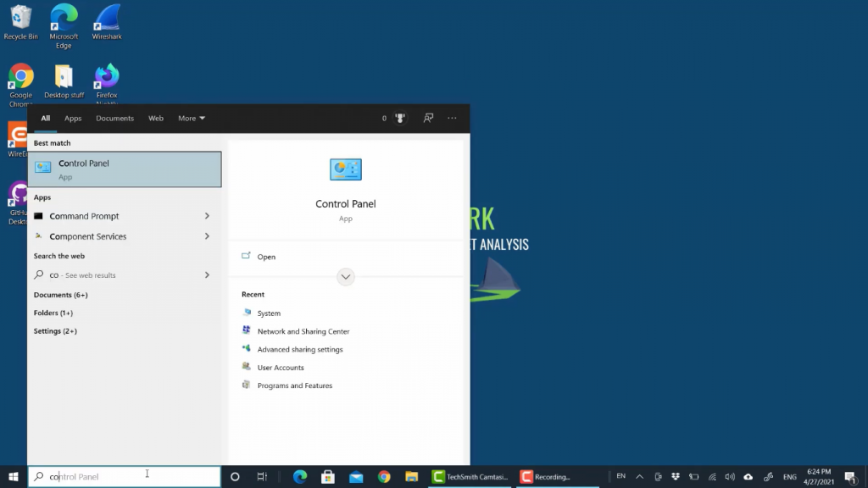
Task: Click the Microsoft Edge taskbar icon
Action: point(300,476)
